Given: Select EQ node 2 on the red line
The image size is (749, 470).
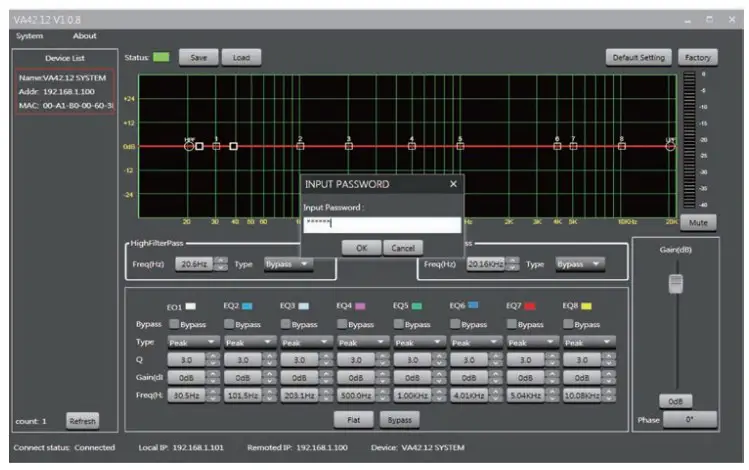Looking at the screenshot, I should pyautogui.click(x=300, y=146).
